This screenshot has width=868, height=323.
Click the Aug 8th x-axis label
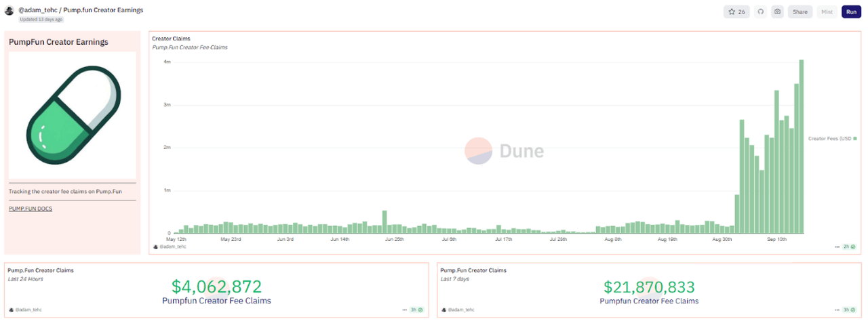point(613,239)
